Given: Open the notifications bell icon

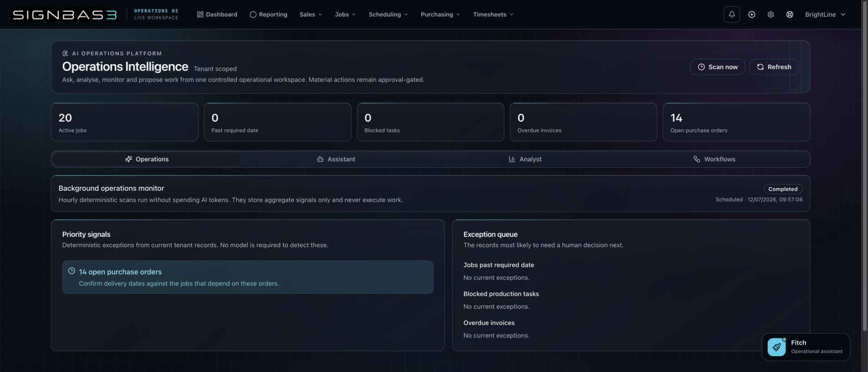Looking at the screenshot, I should click(x=732, y=15).
